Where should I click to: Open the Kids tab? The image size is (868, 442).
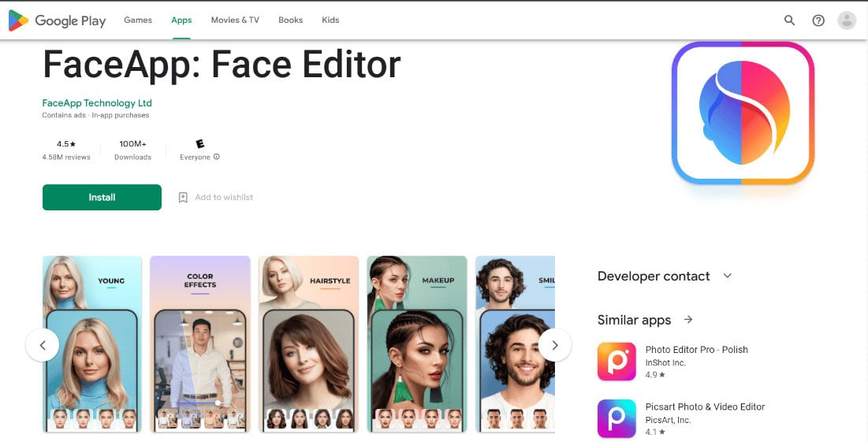coord(330,20)
